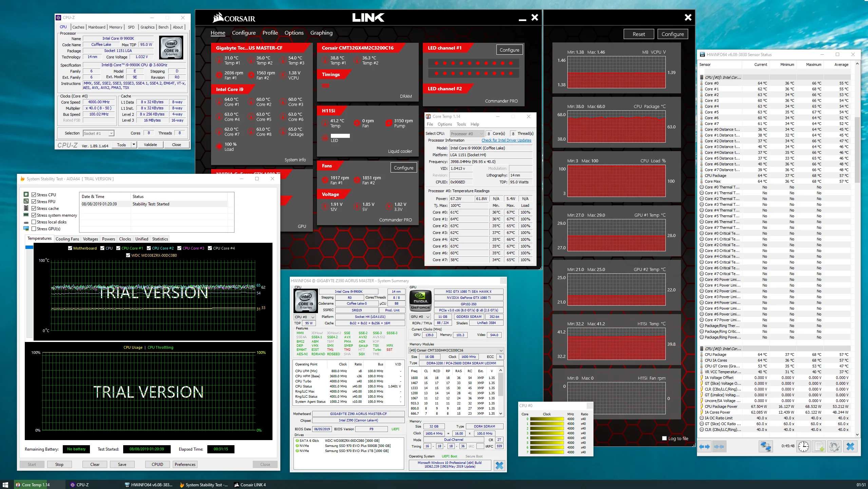
Task: Click the Stress cache chip icon in AIDA64
Action: [x=26, y=208]
